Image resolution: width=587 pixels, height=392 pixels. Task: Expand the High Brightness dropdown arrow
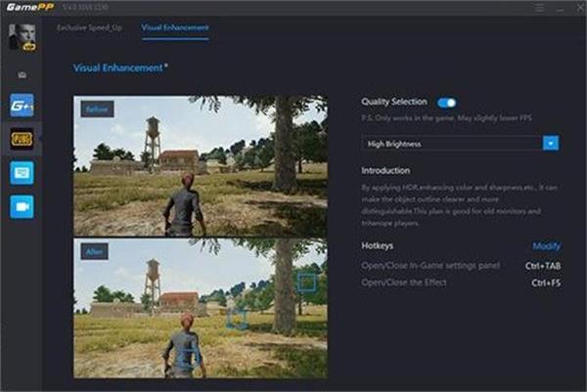551,144
